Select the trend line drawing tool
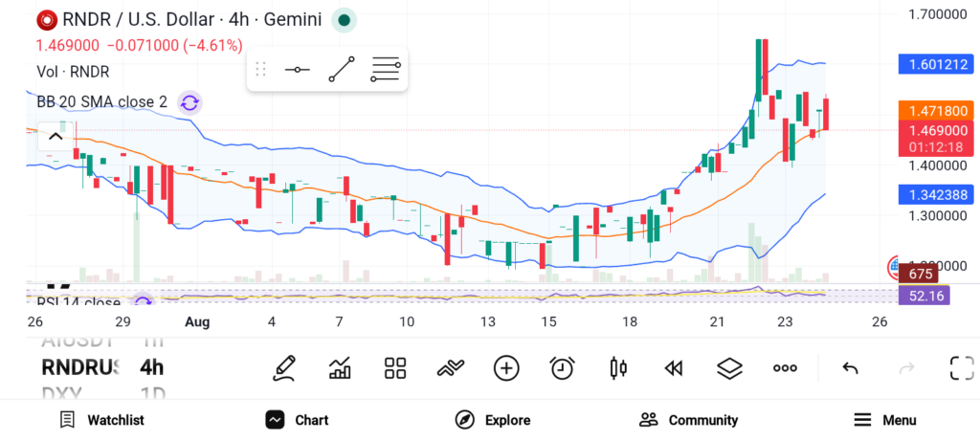The height and width of the screenshot is (441, 980). click(342, 69)
